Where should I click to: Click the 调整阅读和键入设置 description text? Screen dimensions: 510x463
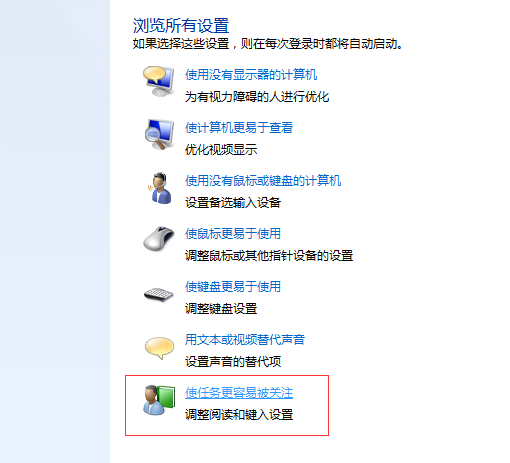tap(239, 415)
